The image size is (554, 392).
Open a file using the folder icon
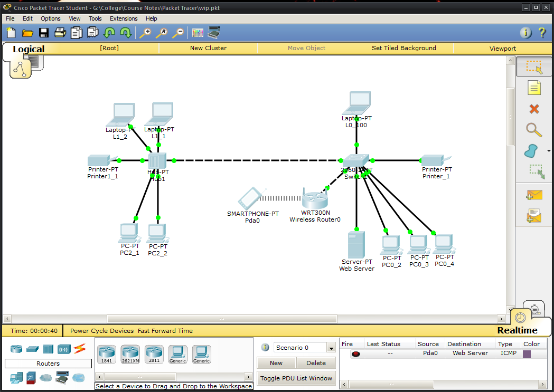click(27, 33)
